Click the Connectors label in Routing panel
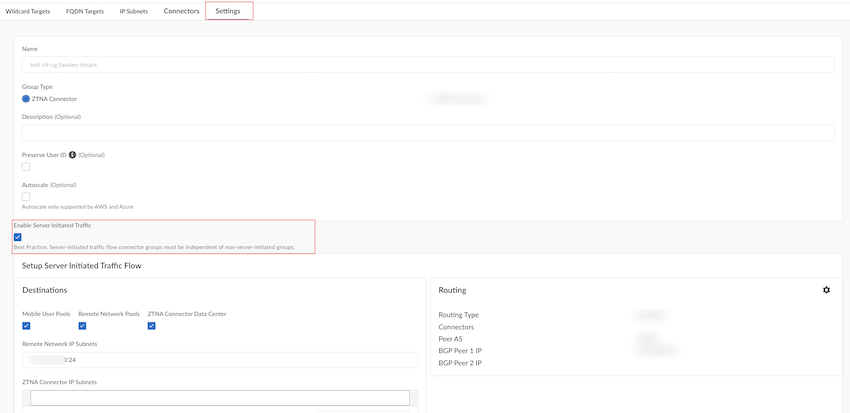850x413 pixels. [456, 327]
